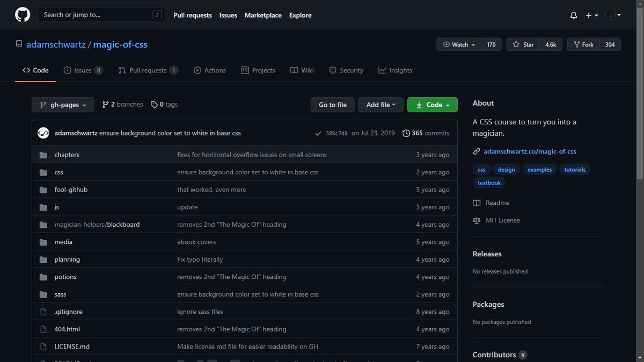Open the plus create-new menu
644x362 pixels.
592,16
